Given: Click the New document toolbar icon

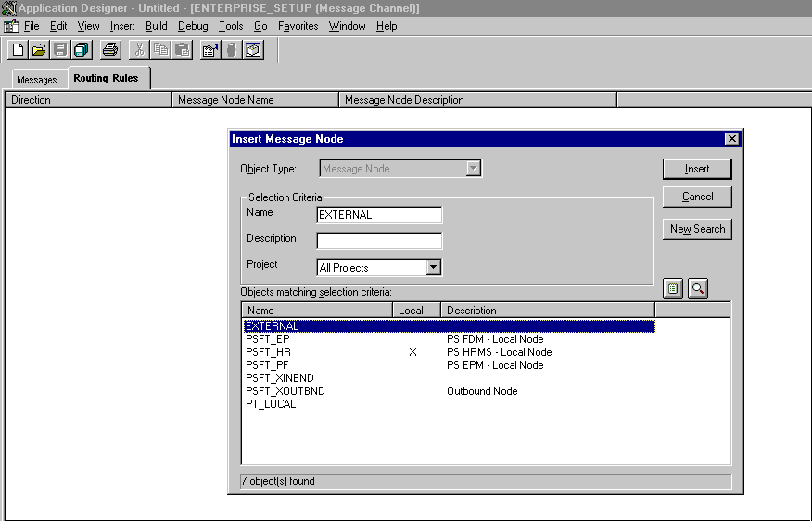Looking at the screenshot, I should click(18, 49).
